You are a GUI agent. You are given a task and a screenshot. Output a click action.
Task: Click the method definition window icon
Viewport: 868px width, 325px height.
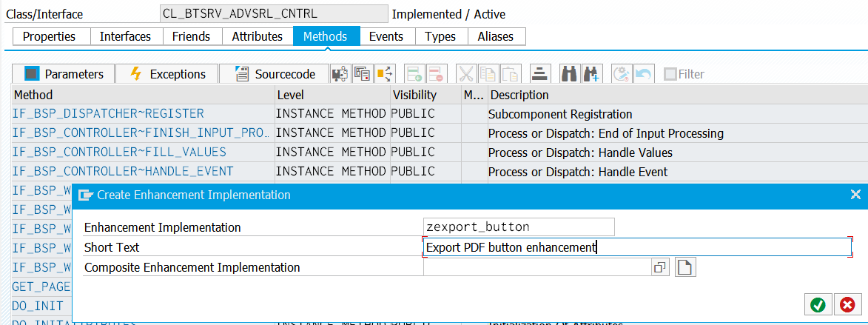pos(362,73)
